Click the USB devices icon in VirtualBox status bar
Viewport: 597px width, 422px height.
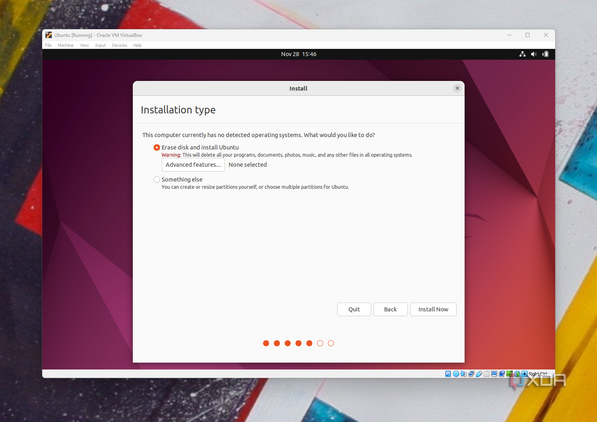coord(479,374)
